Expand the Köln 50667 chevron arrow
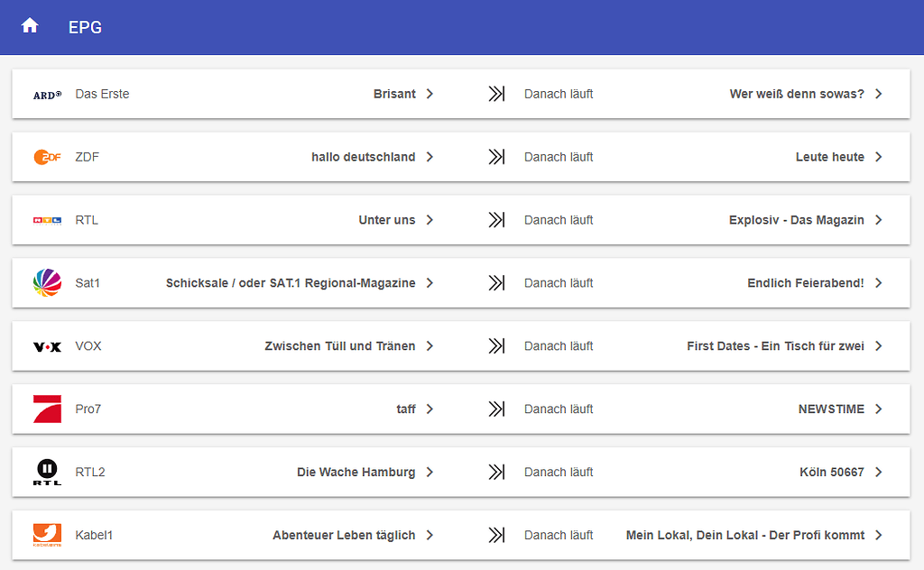Image resolution: width=924 pixels, height=570 pixels. (x=879, y=472)
